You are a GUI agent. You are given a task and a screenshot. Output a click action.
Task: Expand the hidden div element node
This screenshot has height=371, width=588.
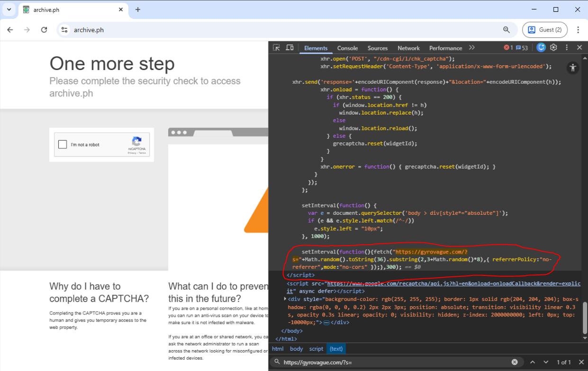click(285, 299)
